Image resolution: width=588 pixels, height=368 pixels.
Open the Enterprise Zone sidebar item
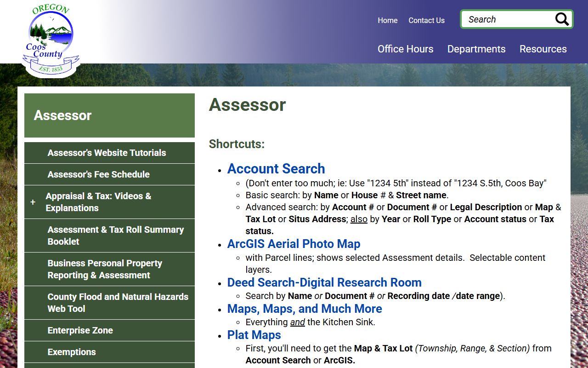click(x=109, y=330)
